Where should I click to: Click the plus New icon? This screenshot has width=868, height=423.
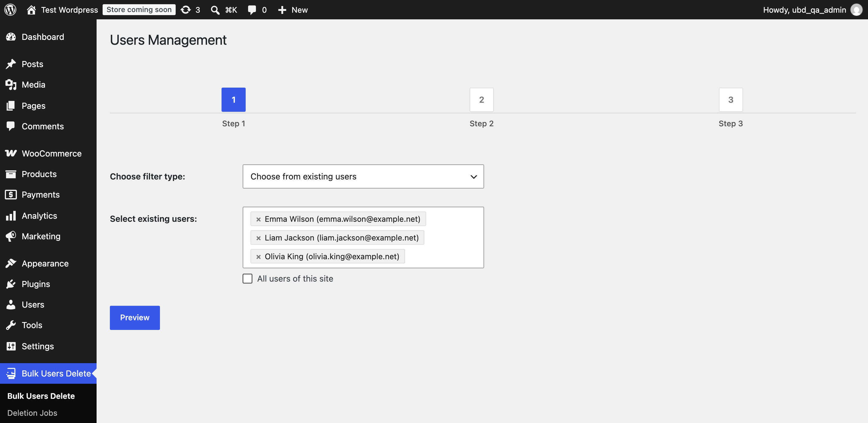282,10
